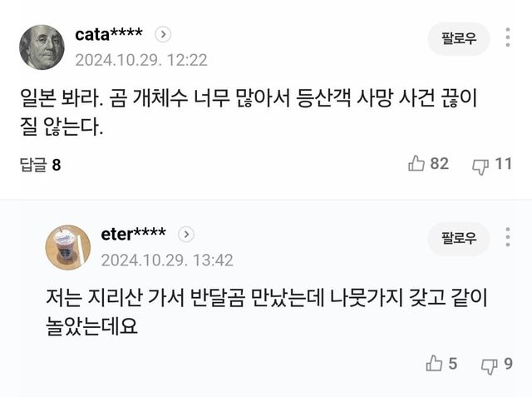Open cata**** Benjamin Franklin profile avatar

(x=42, y=47)
